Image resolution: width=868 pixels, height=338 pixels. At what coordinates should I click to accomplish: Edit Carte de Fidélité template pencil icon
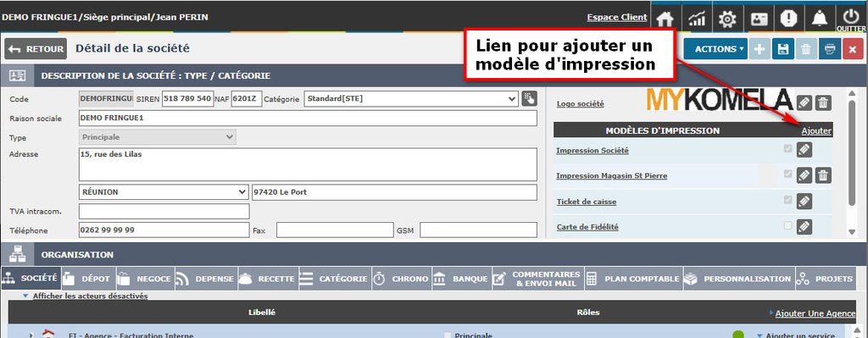pyautogui.click(x=804, y=227)
